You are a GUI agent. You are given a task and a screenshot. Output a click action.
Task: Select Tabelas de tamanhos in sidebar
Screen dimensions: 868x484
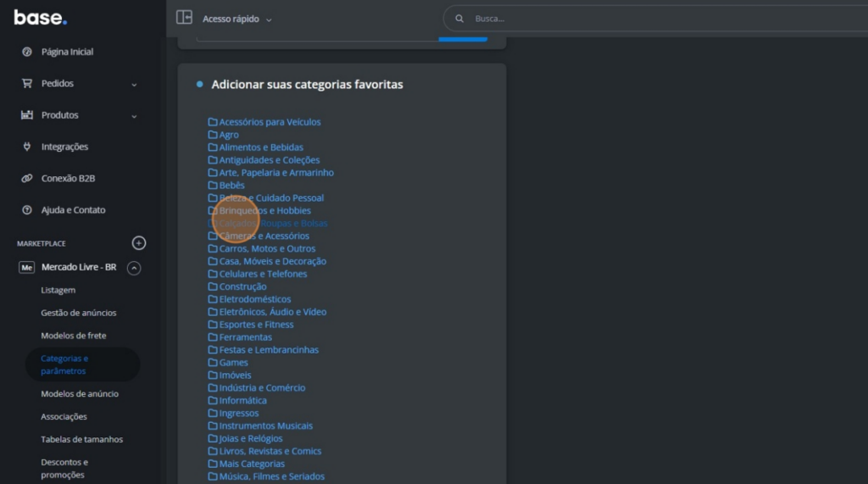pos(81,439)
